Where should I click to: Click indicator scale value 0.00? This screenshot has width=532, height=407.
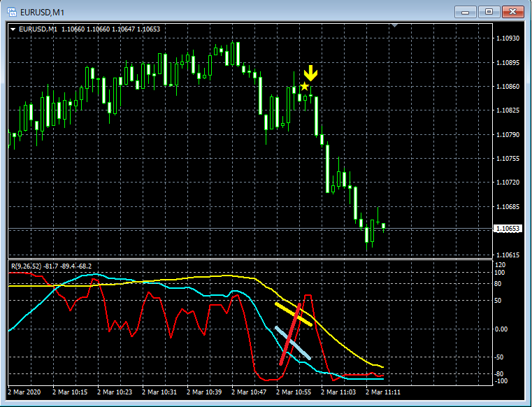click(x=501, y=329)
